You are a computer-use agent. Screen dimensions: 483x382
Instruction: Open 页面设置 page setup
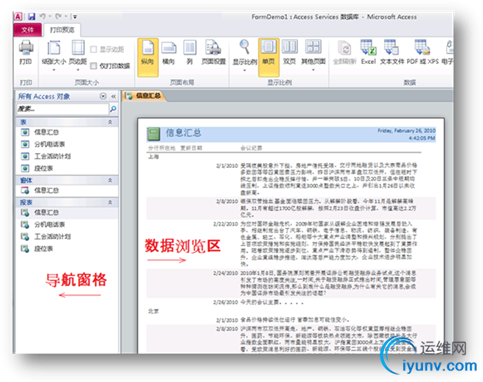coord(214,53)
